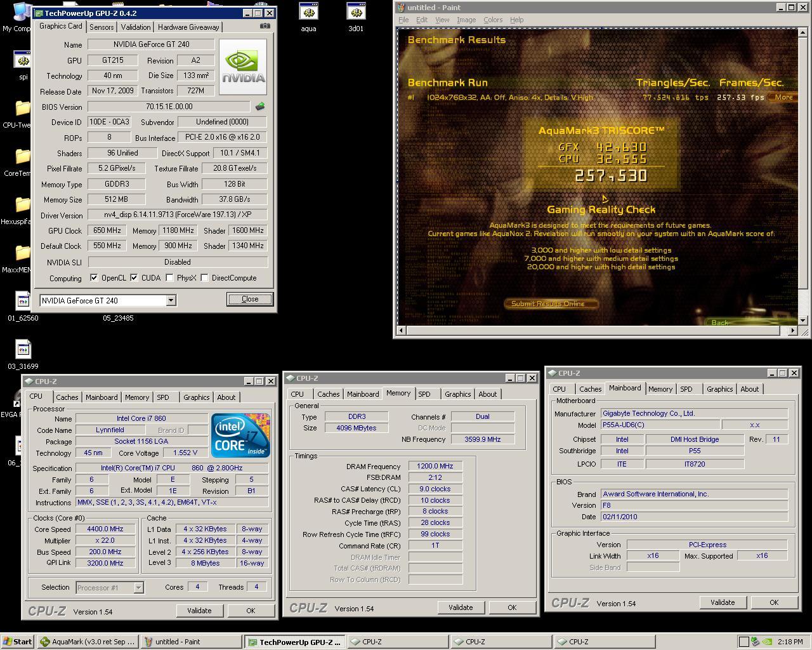Open the Graphics tab in CPU-Z Mainboard window

click(719, 388)
